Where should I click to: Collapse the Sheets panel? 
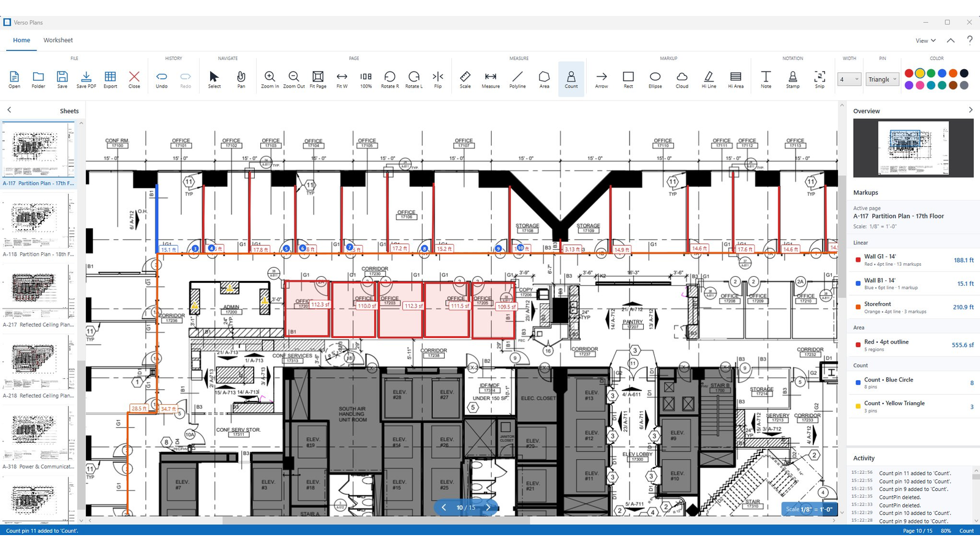pos(9,110)
